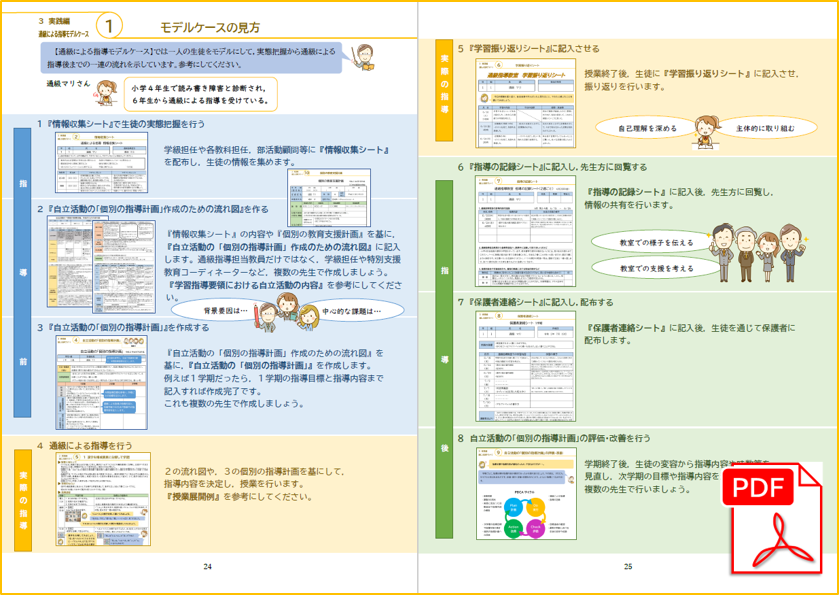Click the blue intro box about モデルケース
The height and width of the screenshot is (595, 839).
point(191,58)
